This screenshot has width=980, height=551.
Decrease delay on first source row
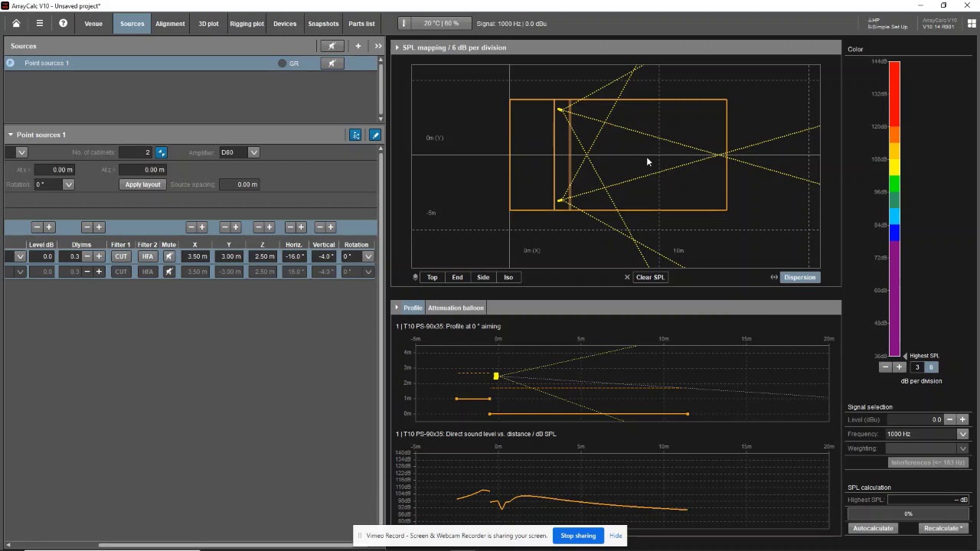pos(87,256)
